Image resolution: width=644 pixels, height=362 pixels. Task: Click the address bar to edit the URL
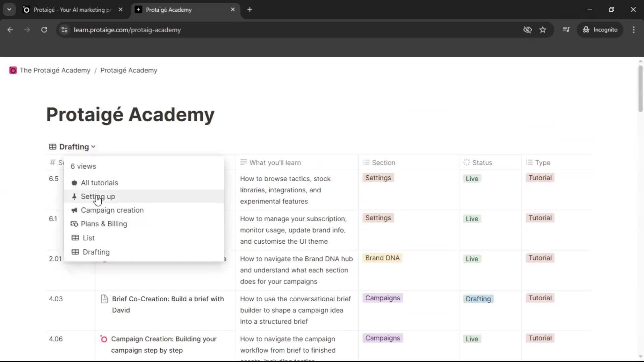coord(235,29)
